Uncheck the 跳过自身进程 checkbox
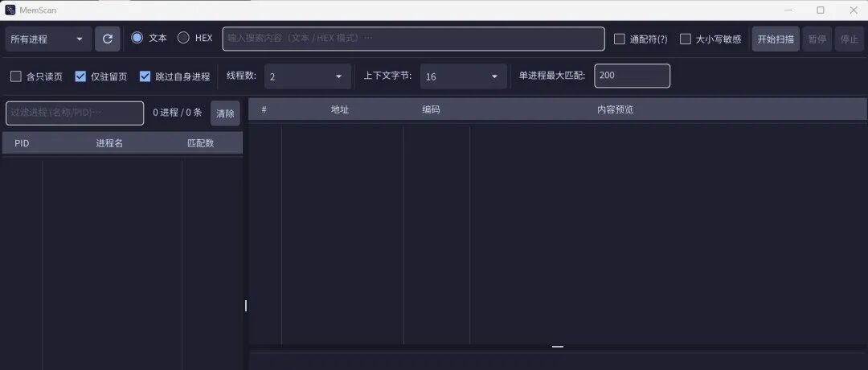Screen dimensions: 868x370 (x=145, y=76)
